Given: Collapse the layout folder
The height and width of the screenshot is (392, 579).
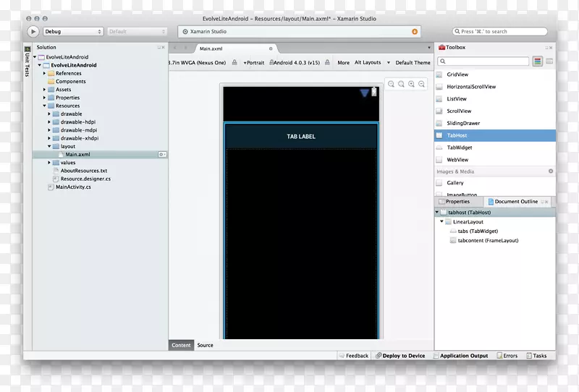Looking at the screenshot, I should [49, 146].
